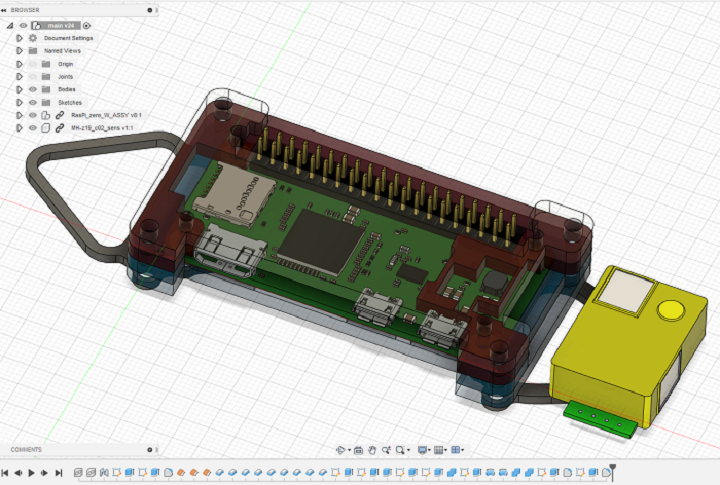Expand the MH-z19_c02_sens node
This screenshot has width=720, height=485.
pyautogui.click(x=19, y=128)
